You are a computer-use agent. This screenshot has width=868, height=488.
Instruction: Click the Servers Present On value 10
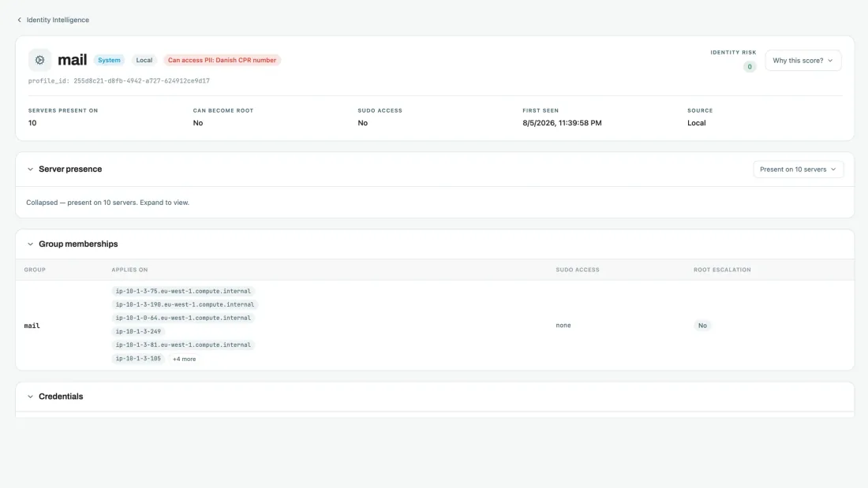(32, 123)
